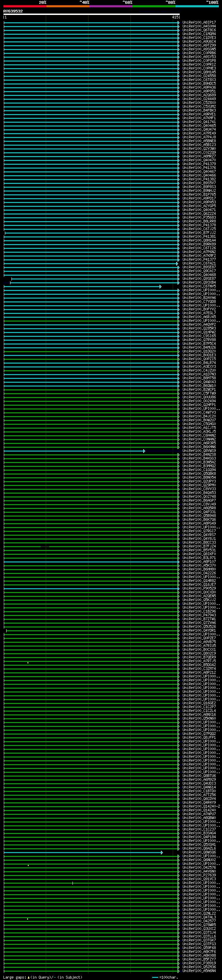This screenshot has height=980, width=222.
Task: Select the UniRef100_Q8VWS9 label
Action: click(199, 451)
